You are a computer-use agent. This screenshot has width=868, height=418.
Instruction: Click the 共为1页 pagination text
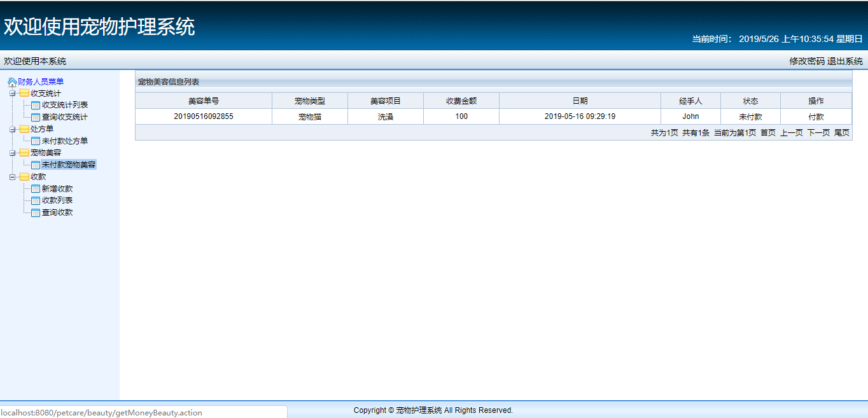click(x=664, y=133)
